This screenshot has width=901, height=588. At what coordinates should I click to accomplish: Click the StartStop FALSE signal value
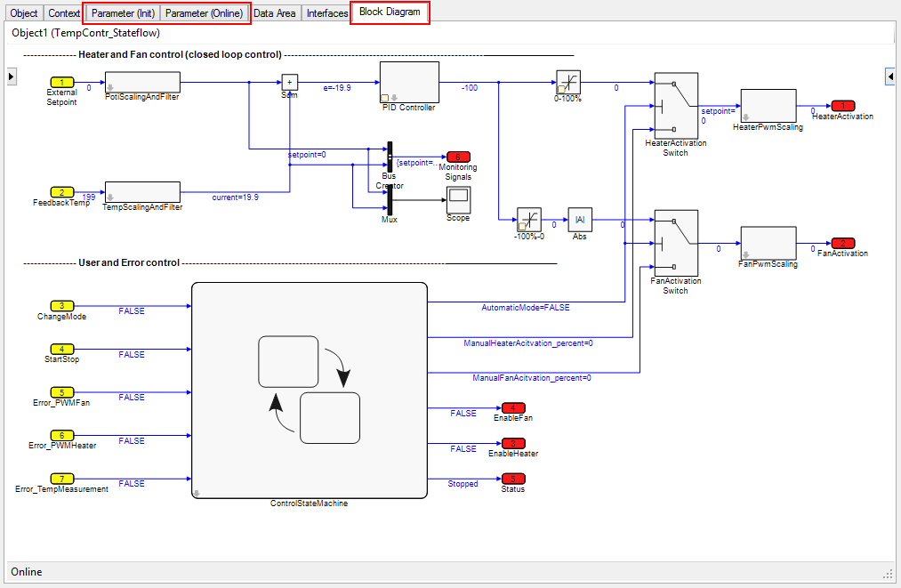point(132,355)
